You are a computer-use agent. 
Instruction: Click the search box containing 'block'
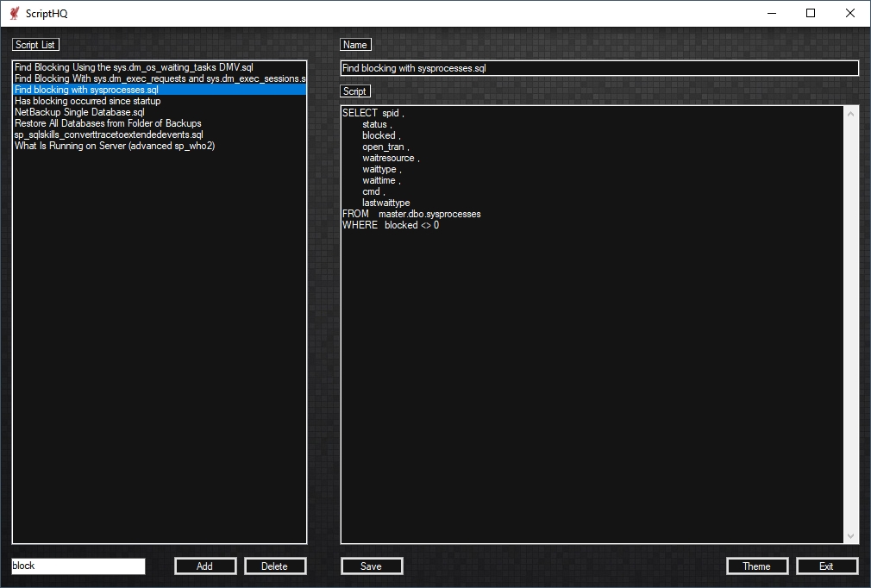pos(78,566)
